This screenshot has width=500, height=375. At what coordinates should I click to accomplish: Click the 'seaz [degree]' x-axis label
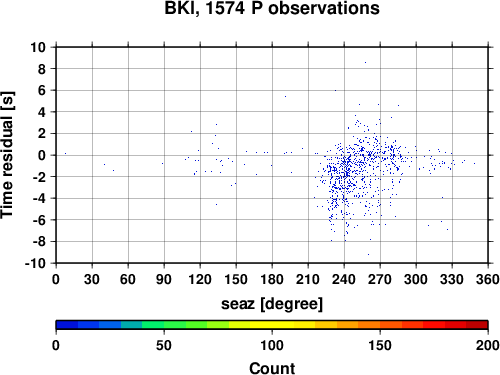(272, 304)
